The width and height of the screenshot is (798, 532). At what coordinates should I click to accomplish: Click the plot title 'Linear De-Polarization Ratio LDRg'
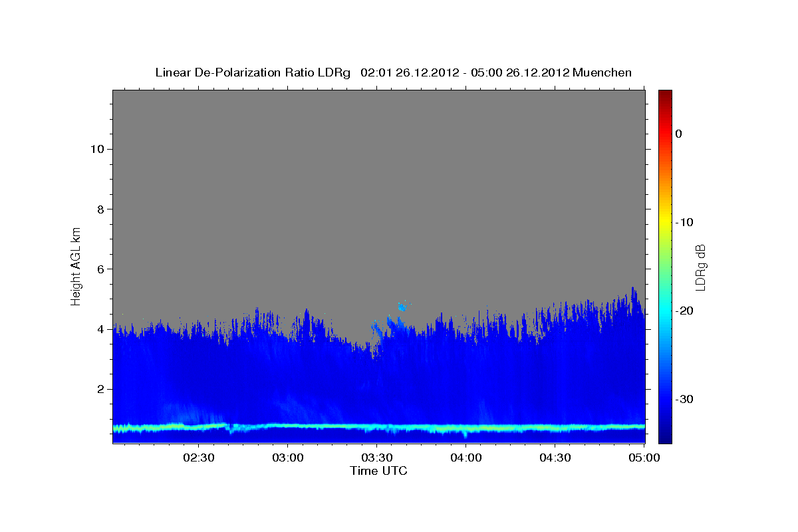253,72
